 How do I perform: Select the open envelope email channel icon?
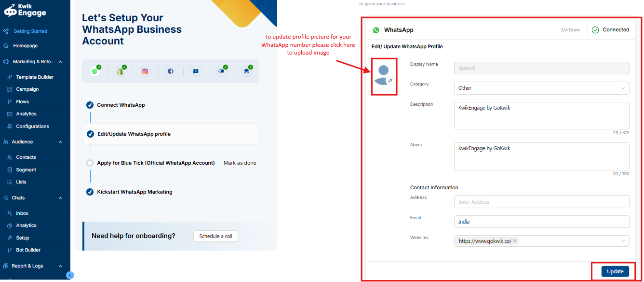pos(246,71)
